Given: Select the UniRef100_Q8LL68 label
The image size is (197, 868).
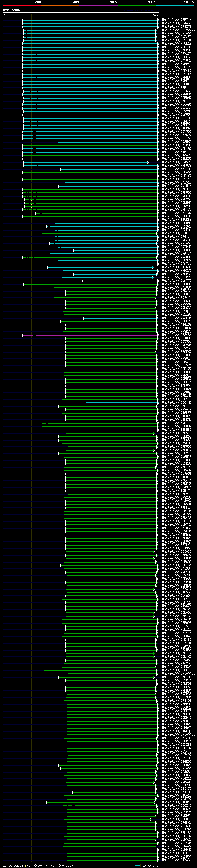Looking at the screenshot, I should [x=176, y=57].
